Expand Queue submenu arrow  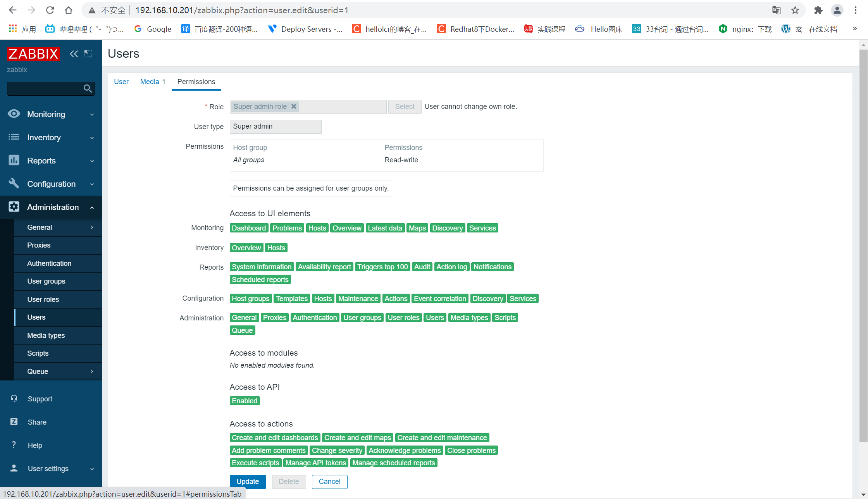pos(92,371)
